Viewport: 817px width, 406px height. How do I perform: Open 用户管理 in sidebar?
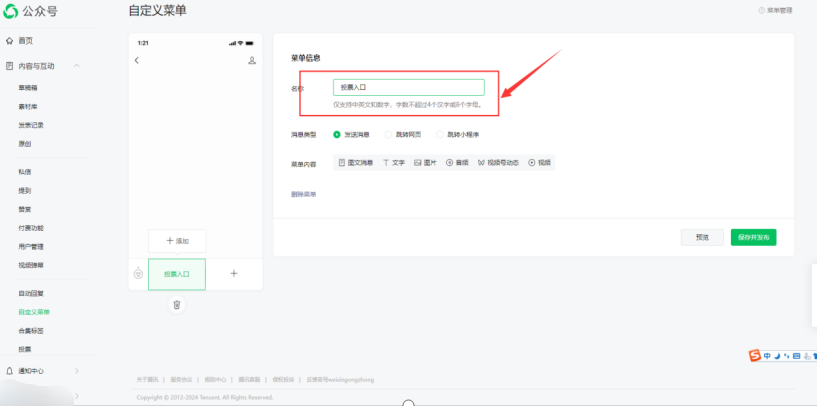coord(31,247)
